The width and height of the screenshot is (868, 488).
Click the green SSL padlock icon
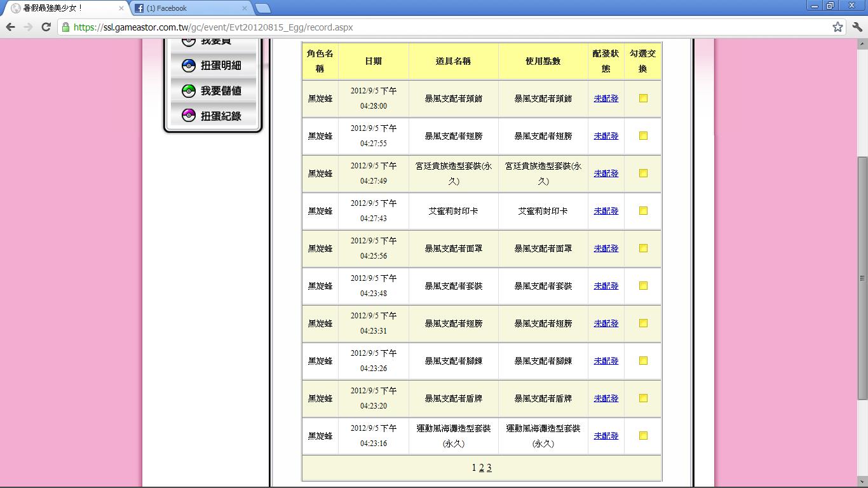click(65, 27)
